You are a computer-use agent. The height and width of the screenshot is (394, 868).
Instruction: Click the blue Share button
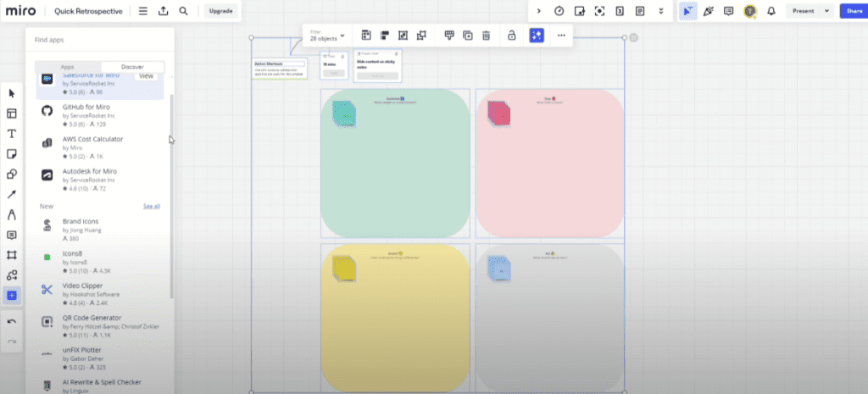click(853, 11)
